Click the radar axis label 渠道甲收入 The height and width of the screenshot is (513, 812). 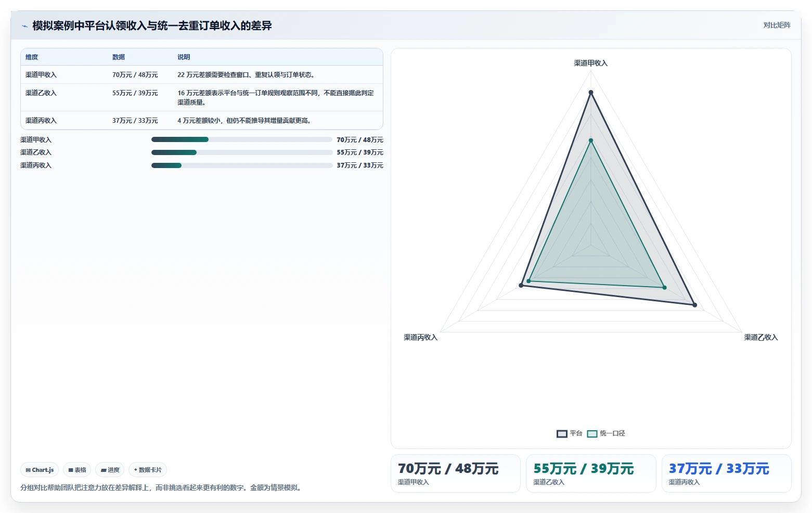591,63
